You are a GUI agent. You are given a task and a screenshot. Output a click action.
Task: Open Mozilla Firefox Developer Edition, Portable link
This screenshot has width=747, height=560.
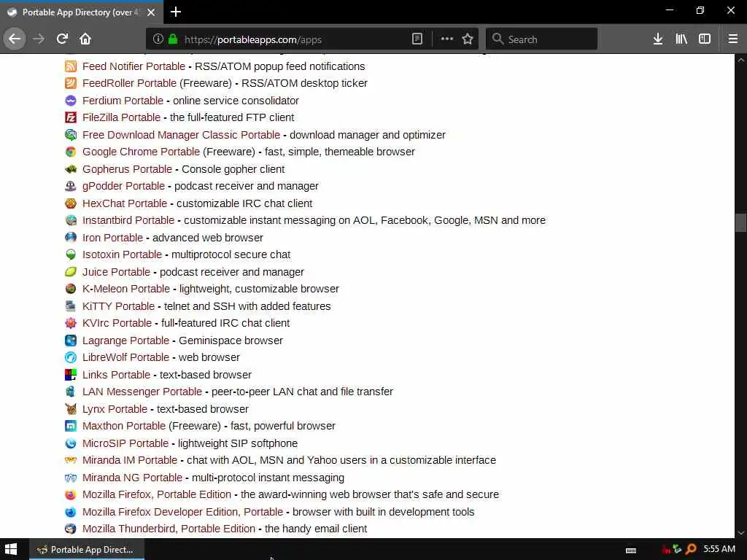tap(183, 512)
